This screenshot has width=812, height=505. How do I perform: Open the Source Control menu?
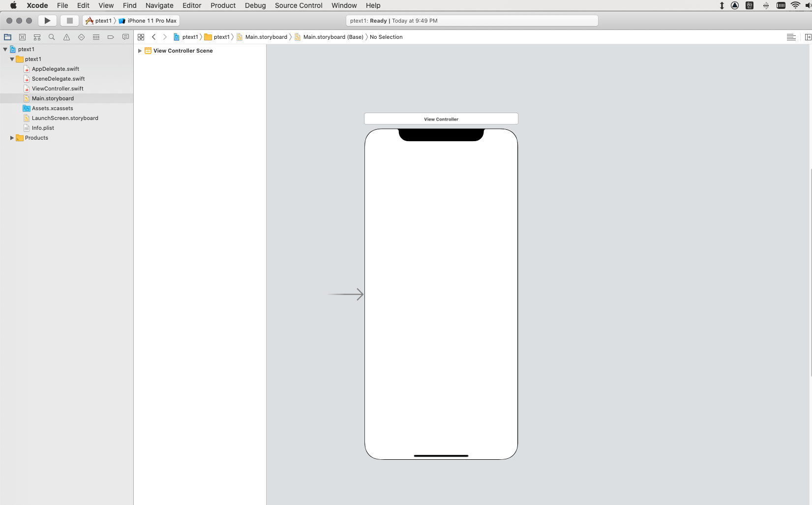pyautogui.click(x=298, y=5)
